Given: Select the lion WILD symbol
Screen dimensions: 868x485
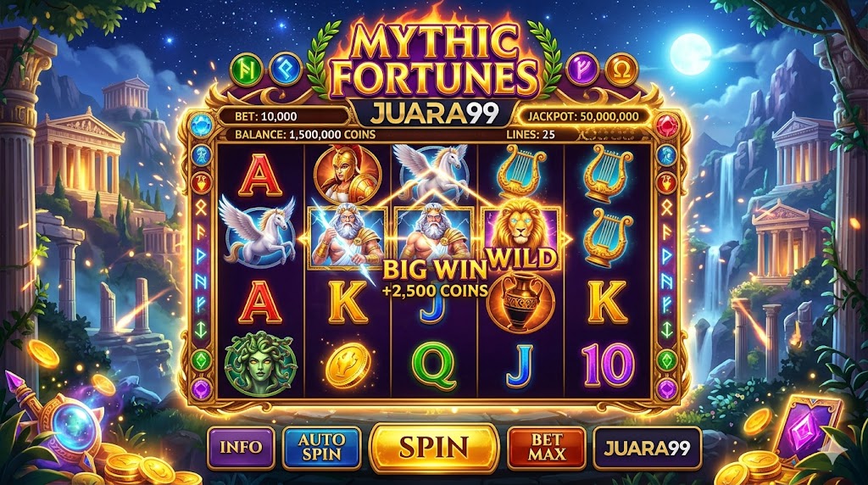Looking at the screenshot, I should (x=521, y=234).
